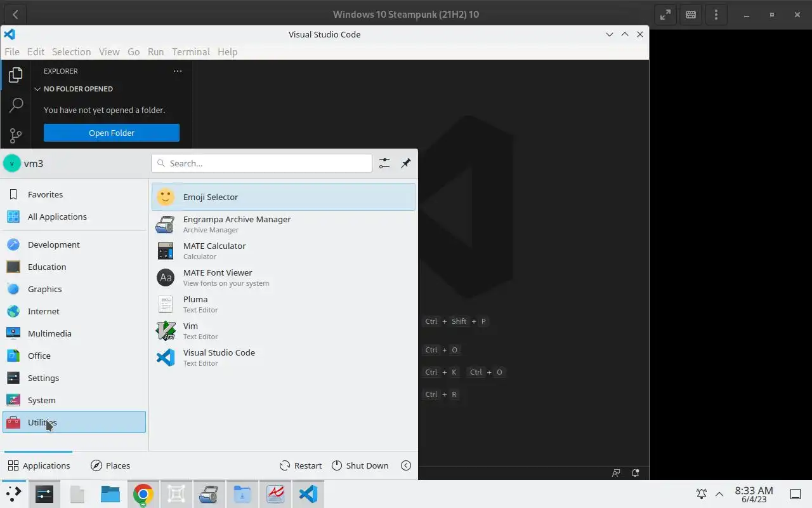Select the Internet category

coord(74,311)
